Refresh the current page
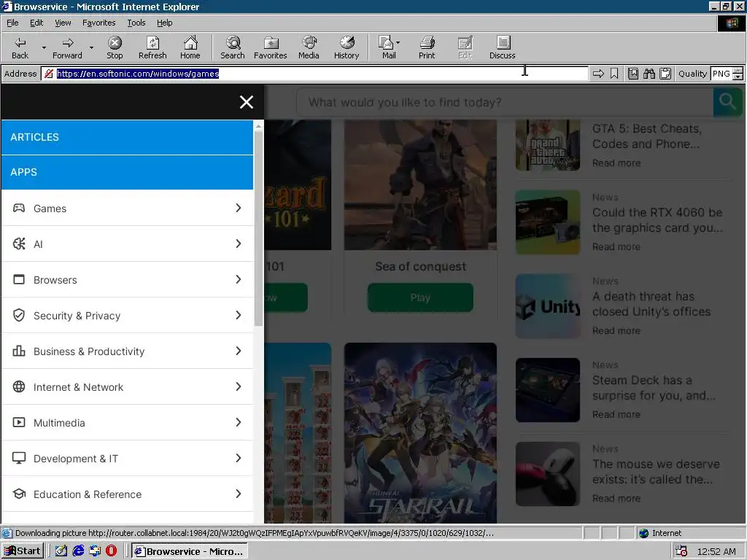Screen dimensions: 747x560 click(152, 47)
